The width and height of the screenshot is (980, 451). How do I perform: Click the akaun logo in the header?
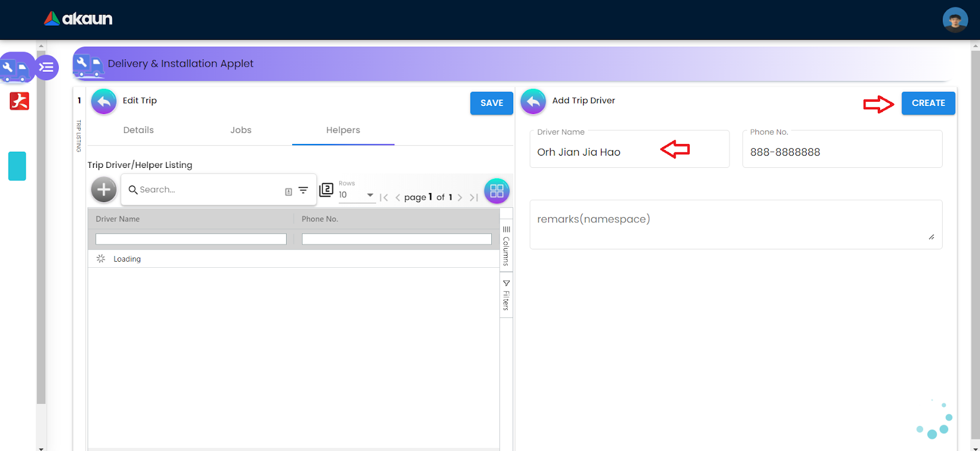click(x=78, y=19)
